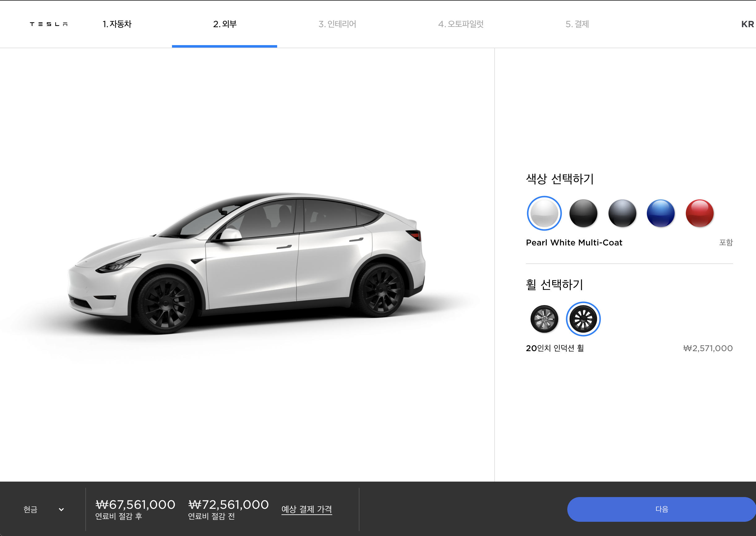Screen dimensions: 756x536
Task: Open the 예상 결제 가격 link
Action: pos(307,509)
